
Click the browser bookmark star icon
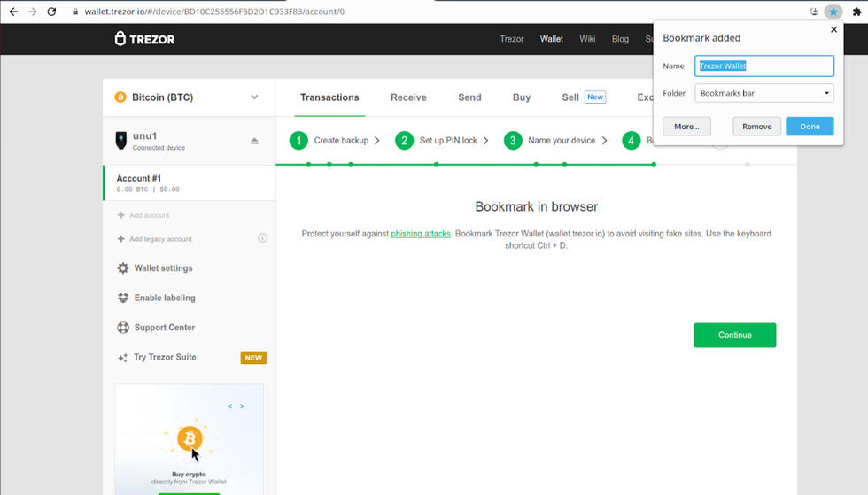[x=833, y=12]
